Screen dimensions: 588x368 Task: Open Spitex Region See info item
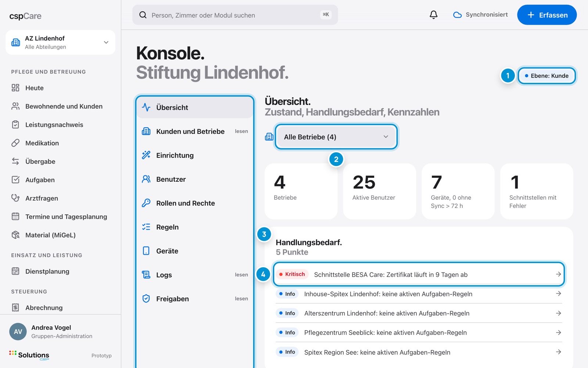pos(419,352)
